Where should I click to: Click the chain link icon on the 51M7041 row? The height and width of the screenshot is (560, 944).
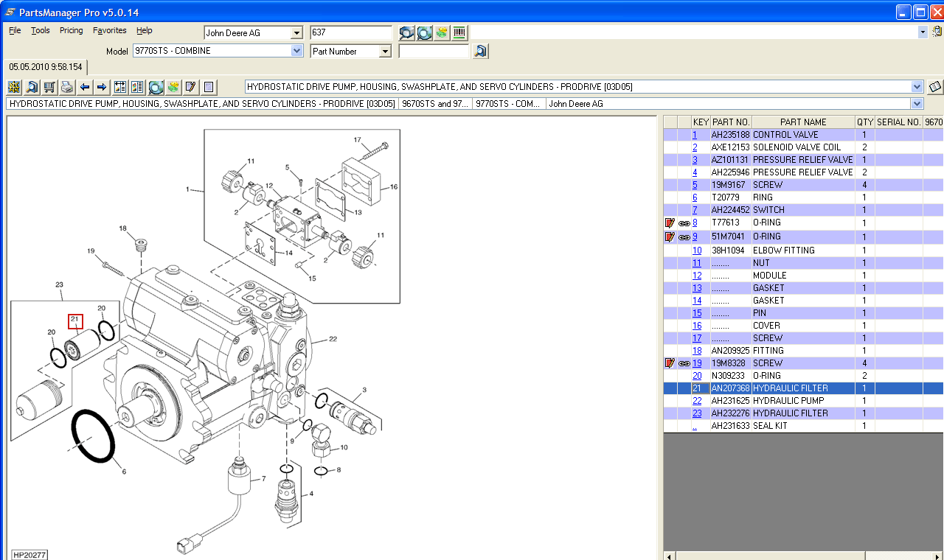click(x=684, y=237)
